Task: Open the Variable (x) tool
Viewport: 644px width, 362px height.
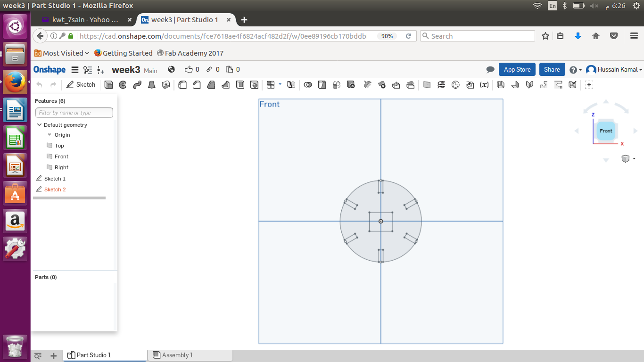Action: pyautogui.click(x=484, y=85)
